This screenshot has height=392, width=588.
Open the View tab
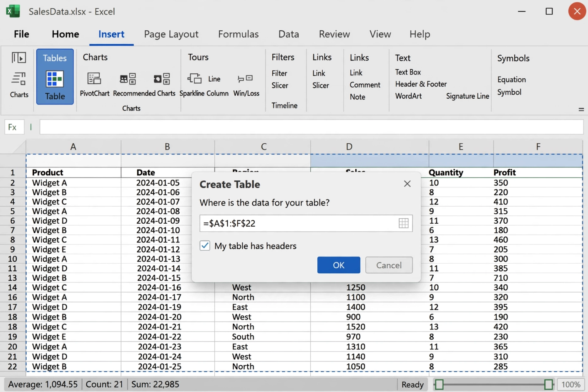tap(380, 34)
